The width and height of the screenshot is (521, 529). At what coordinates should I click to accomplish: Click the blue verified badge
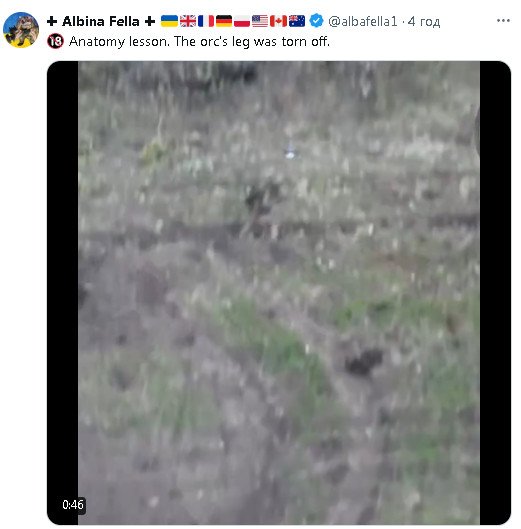click(317, 21)
